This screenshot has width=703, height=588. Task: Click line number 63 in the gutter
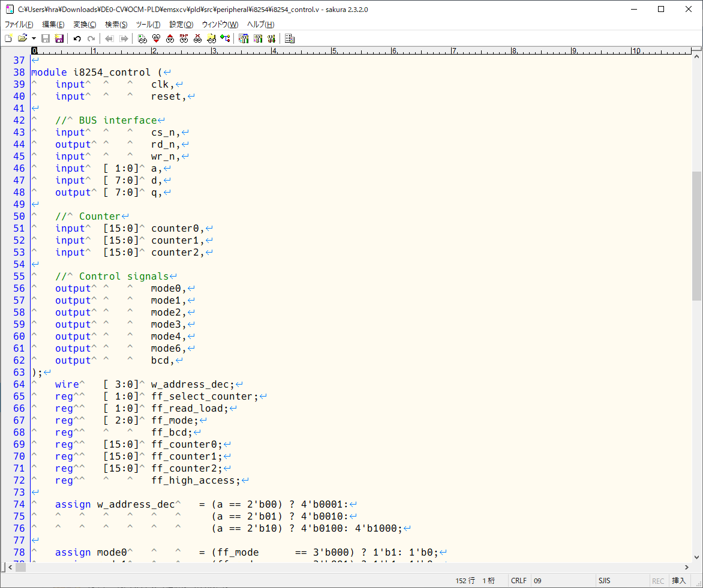click(19, 372)
